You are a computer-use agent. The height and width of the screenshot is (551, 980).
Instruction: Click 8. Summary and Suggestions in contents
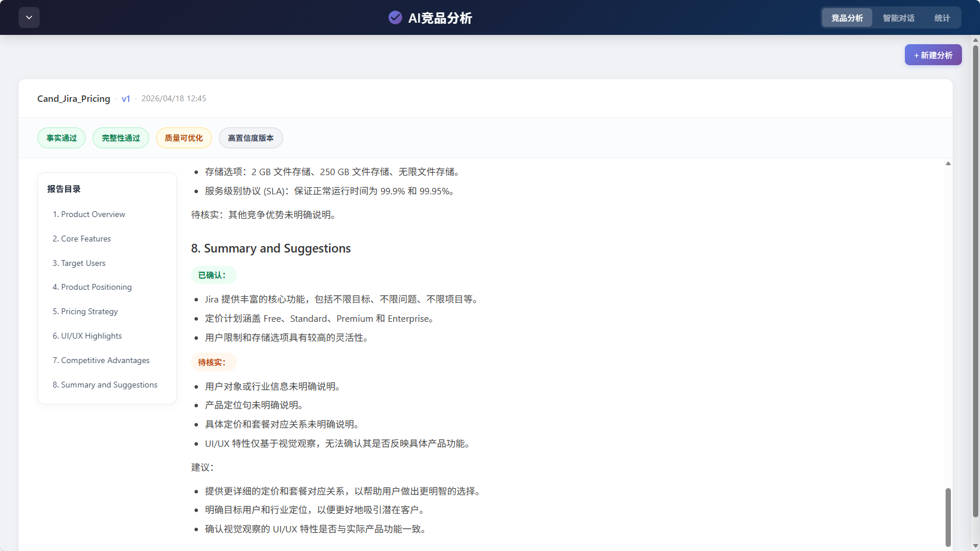click(x=105, y=385)
